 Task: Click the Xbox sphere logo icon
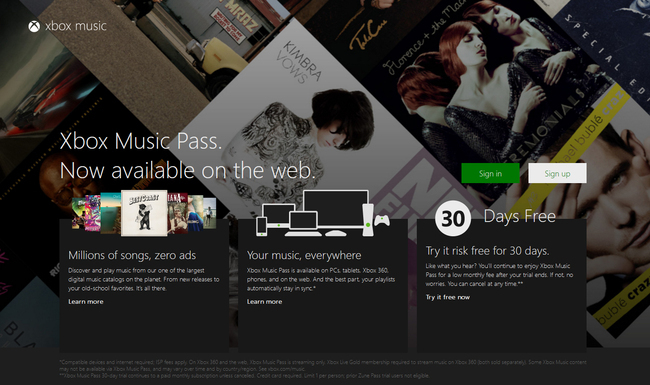34,27
